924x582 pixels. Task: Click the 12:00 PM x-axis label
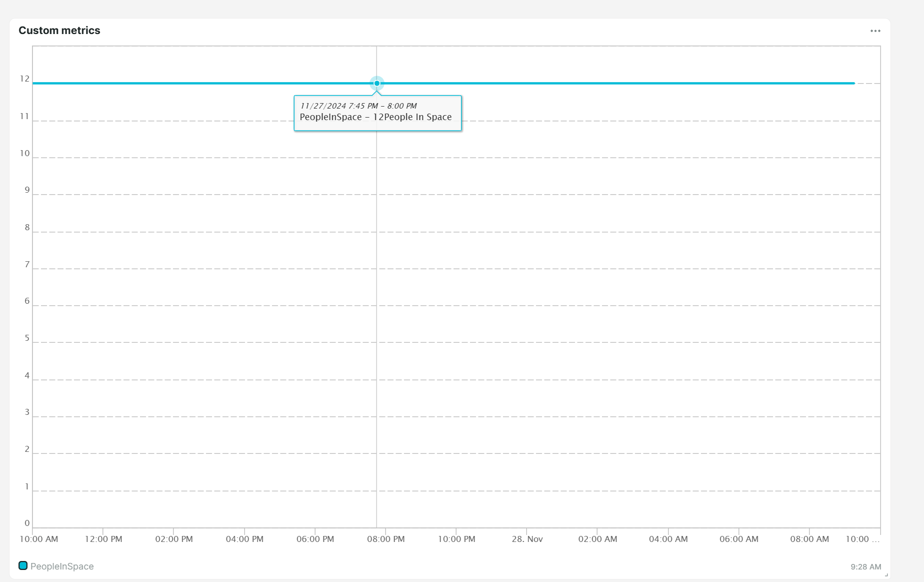103,539
